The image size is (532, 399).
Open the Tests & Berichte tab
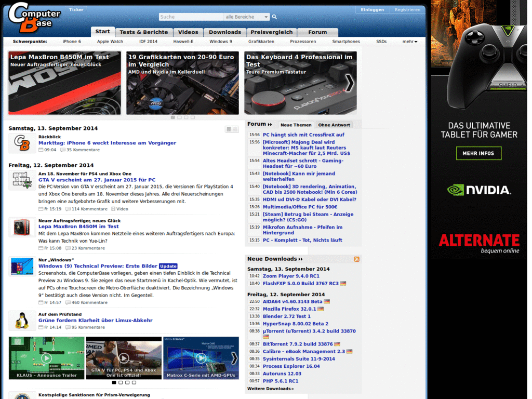point(144,32)
